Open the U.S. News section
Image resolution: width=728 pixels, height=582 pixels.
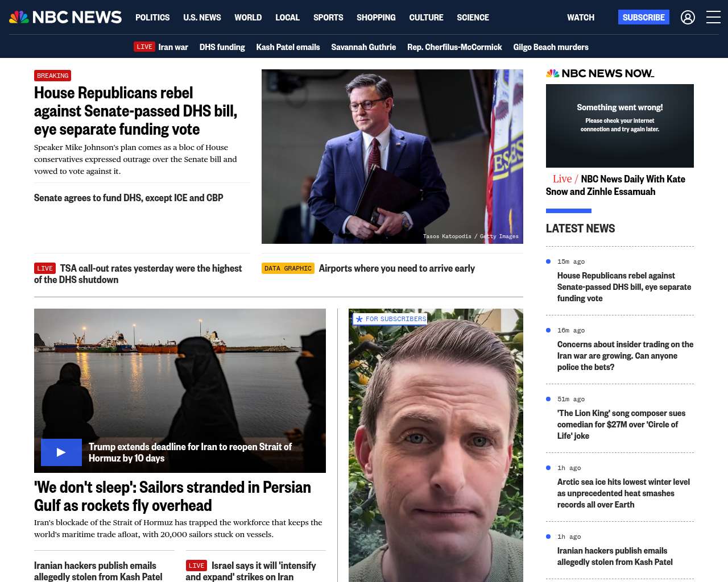tap(202, 18)
